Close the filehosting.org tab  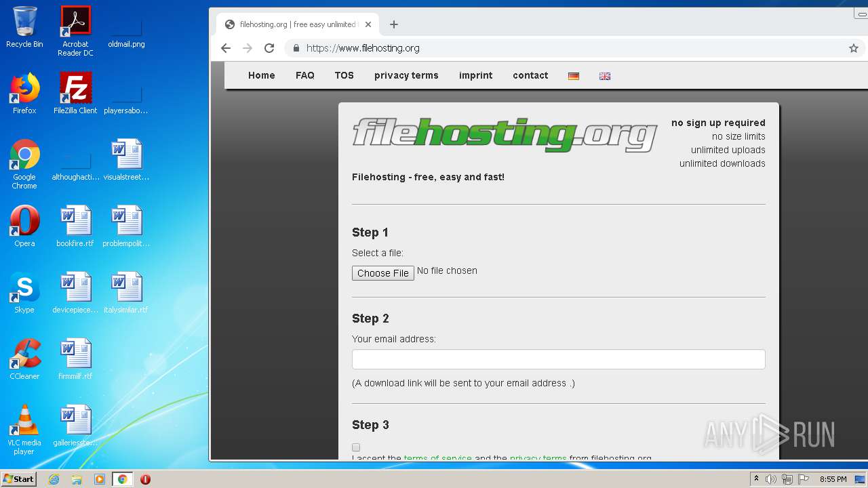pos(368,24)
